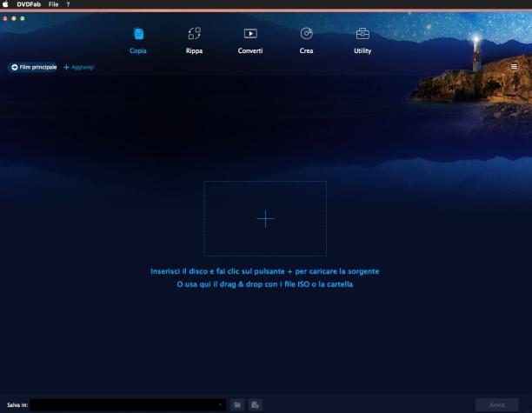Expand the Salva in destination dropdown
The width and height of the screenshot is (532, 413).
point(220,405)
